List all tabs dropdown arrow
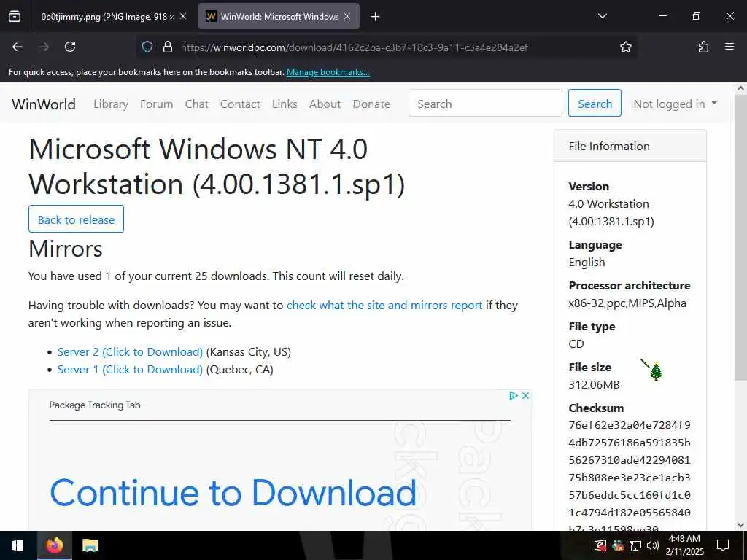 pos(602,16)
